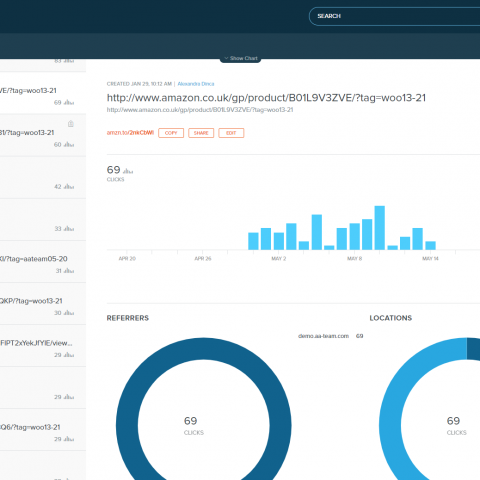Click the lock icon on 60-click link
Image resolution: width=480 pixels, height=480 pixels.
click(71, 124)
